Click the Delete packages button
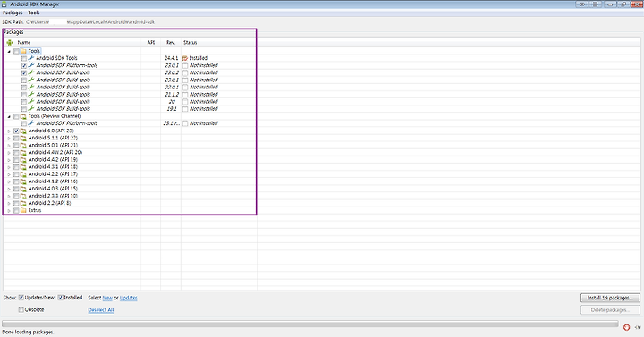 coord(610,310)
